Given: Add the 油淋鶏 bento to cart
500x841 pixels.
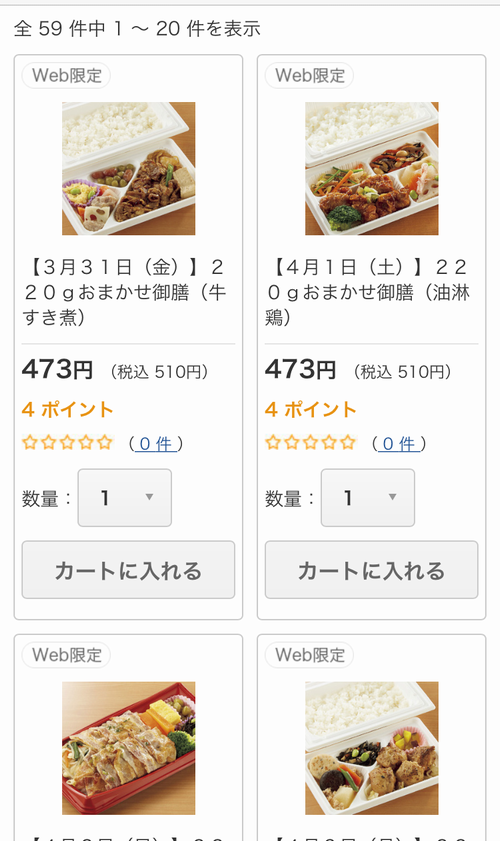Looking at the screenshot, I should coord(371,570).
